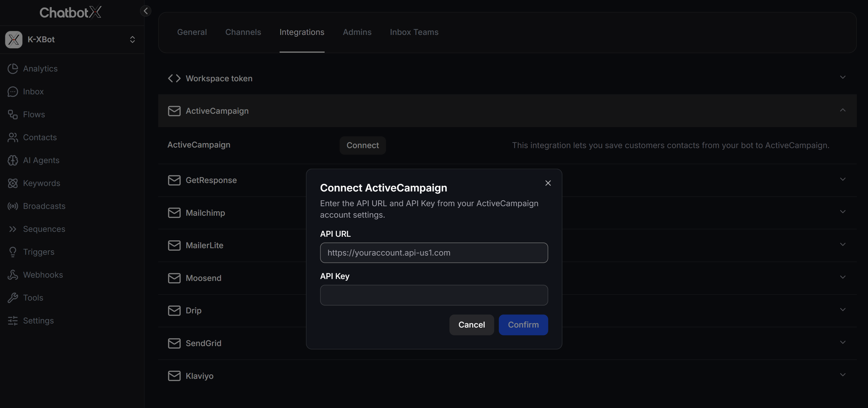Click the Cancel button in the dialog
The height and width of the screenshot is (408, 868).
471,325
